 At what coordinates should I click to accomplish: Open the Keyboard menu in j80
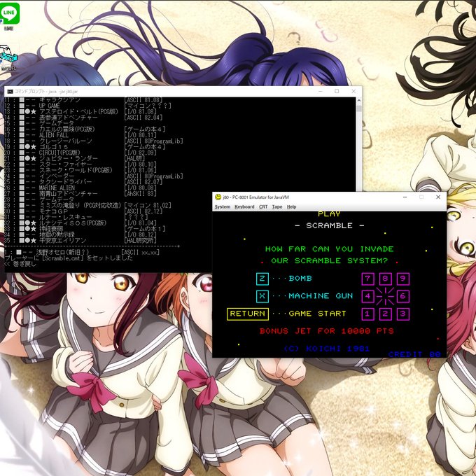point(244,206)
